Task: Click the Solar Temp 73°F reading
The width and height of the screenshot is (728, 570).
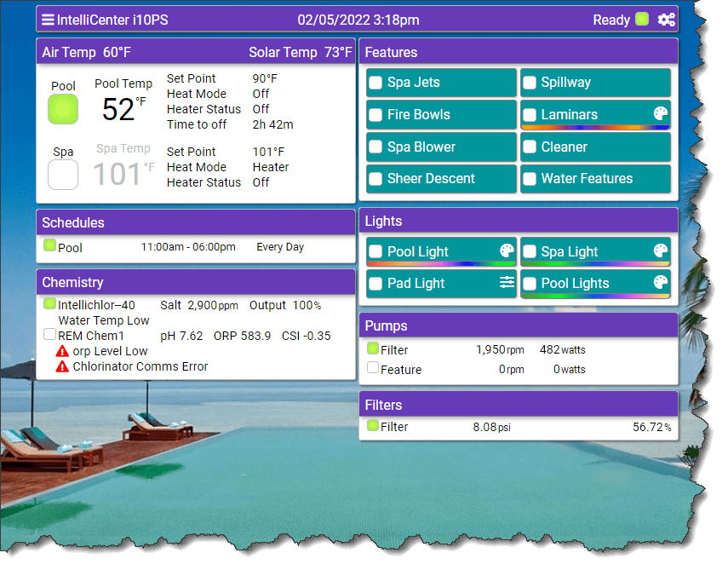Action: 300,52
